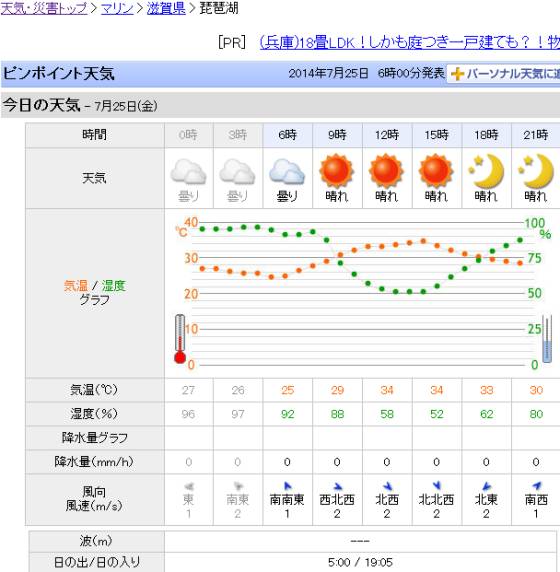Click the highest orange temperature graph point
This screenshot has width=560, height=572.
click(x=423, y=241)
